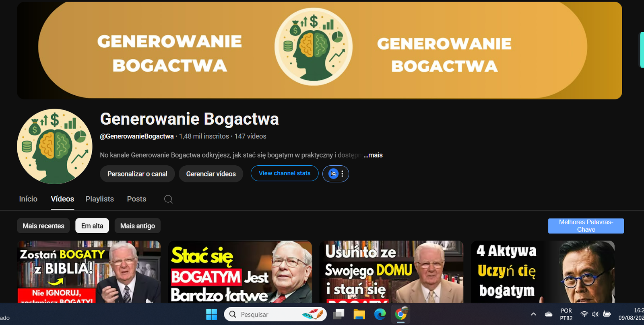Image resolution: width=644 pixels, height=325 pixels.
Task: Switch to the Início tab
Action: pos(28,199)
